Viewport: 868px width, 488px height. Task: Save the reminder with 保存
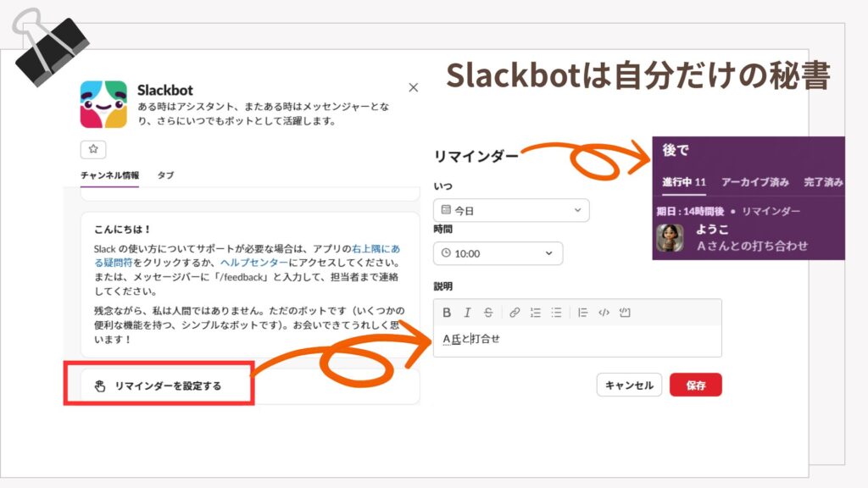[x=696, y=385]
